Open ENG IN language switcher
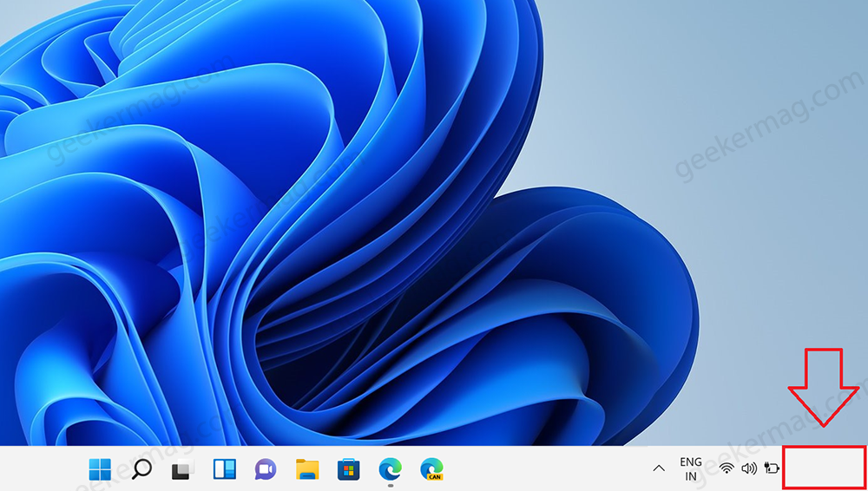868x491 pixels. pyautogui.click(x=691, y=468)
